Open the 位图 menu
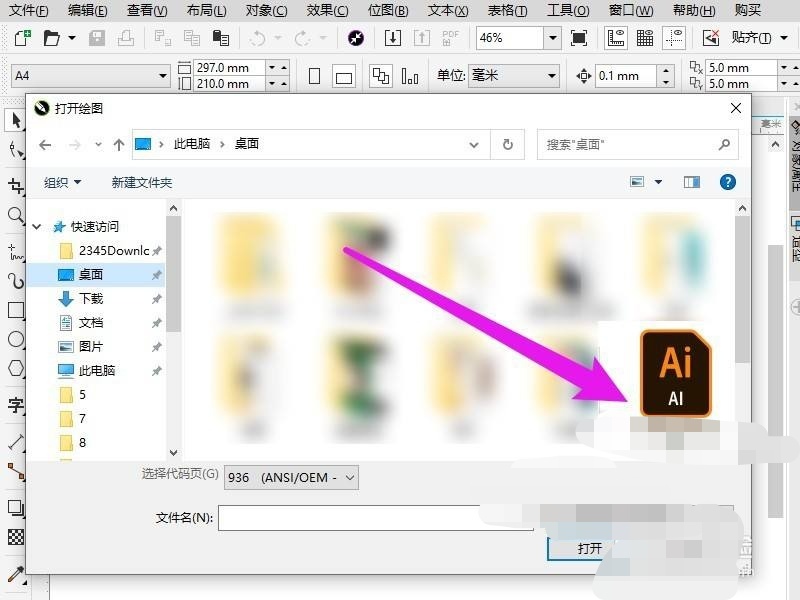 (x=387, y=10)
